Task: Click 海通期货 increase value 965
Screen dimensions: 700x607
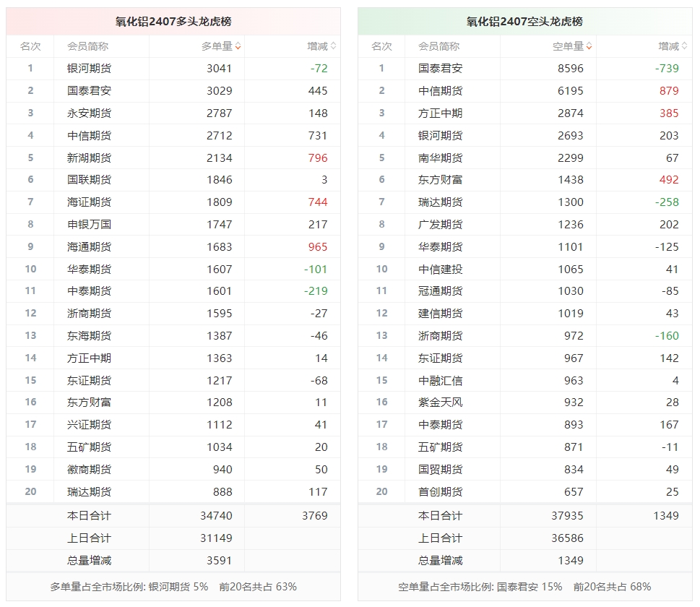Action: pos(318,246)
